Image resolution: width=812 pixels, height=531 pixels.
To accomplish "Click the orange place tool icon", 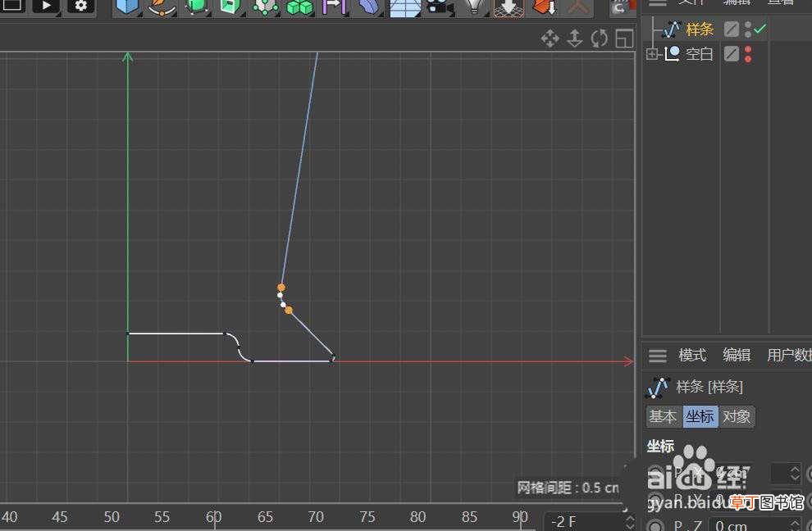I will tap(543, 7).
